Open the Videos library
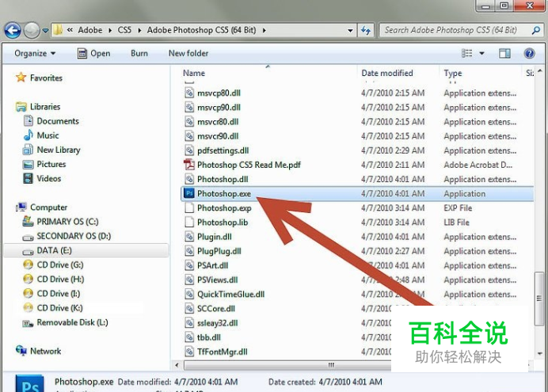This screenshot has width=548, height=392. [x=42, y=178]
